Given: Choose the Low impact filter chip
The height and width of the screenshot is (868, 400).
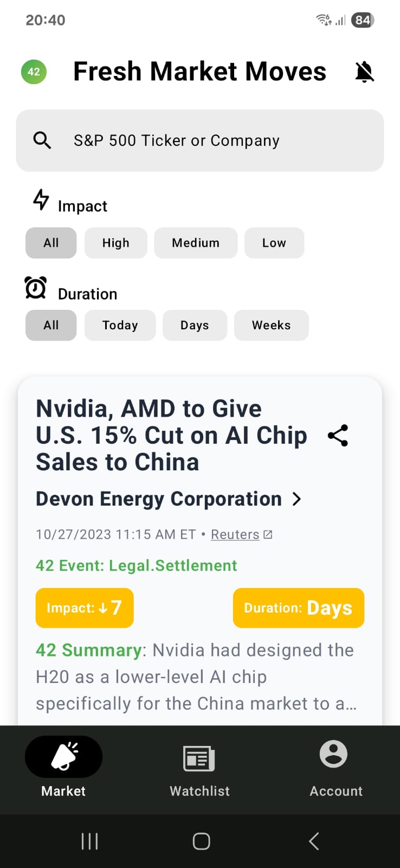Looking at the screenshot, I should pos(274,243).
